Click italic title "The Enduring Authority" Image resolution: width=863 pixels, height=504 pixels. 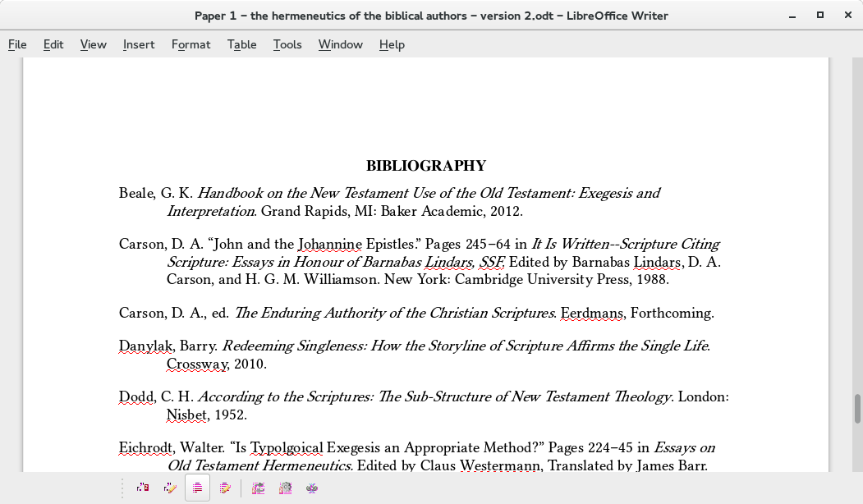point(310,313)
